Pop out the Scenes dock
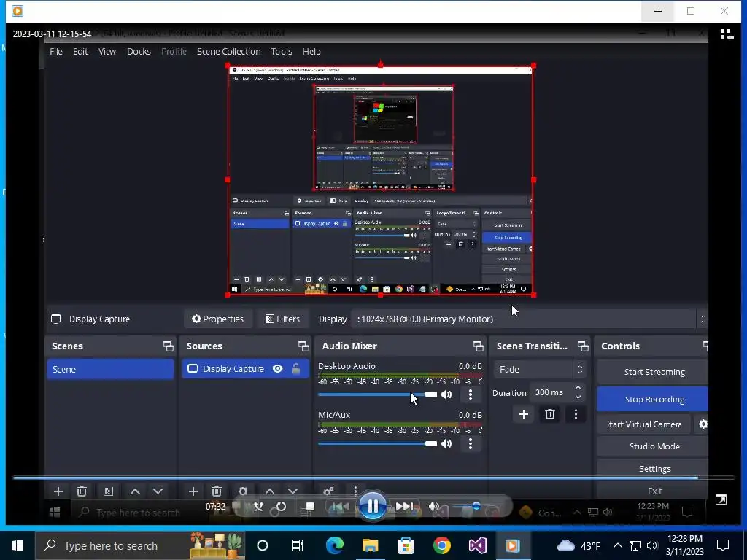Image resolution: width=747 pixels, height=560 pixels. coord(169,346)
